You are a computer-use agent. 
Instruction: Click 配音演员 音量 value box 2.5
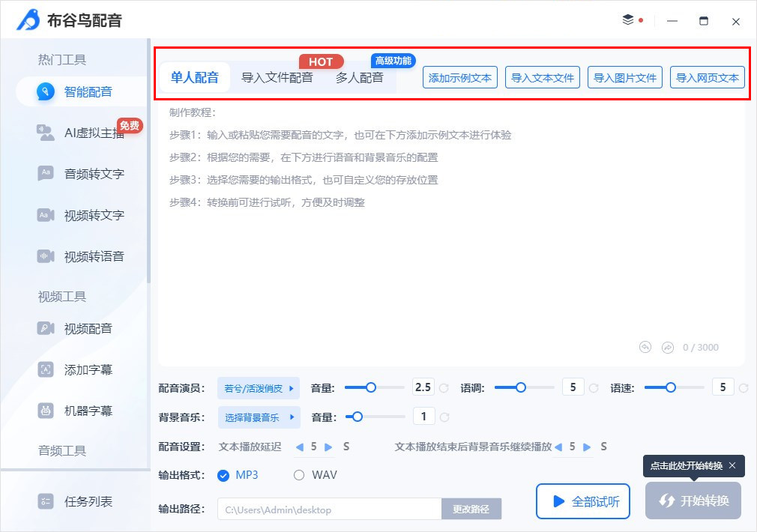pyautogui.click(x=423, y=387)
